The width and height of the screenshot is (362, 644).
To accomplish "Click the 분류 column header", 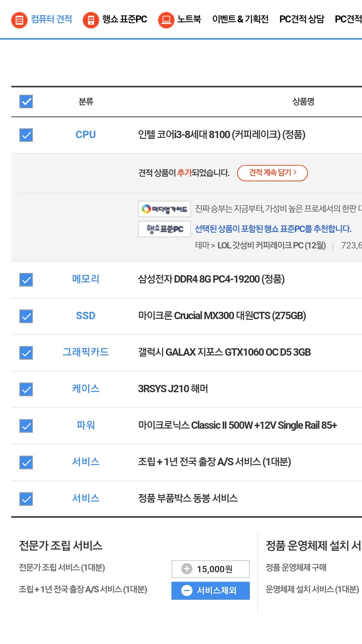I will click(86, 102).
